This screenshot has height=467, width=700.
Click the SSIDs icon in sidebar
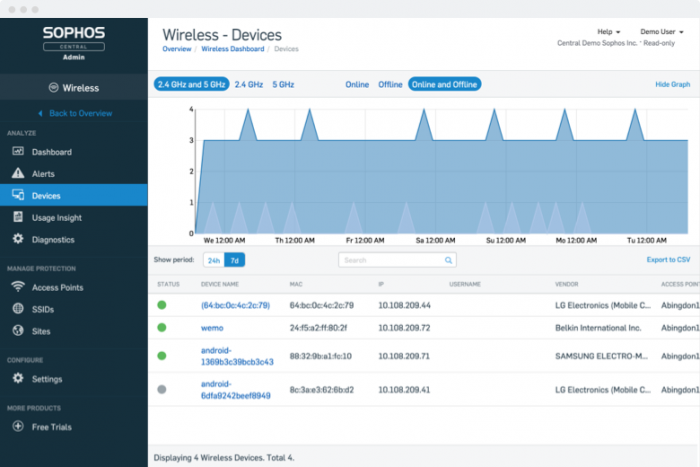17,309
